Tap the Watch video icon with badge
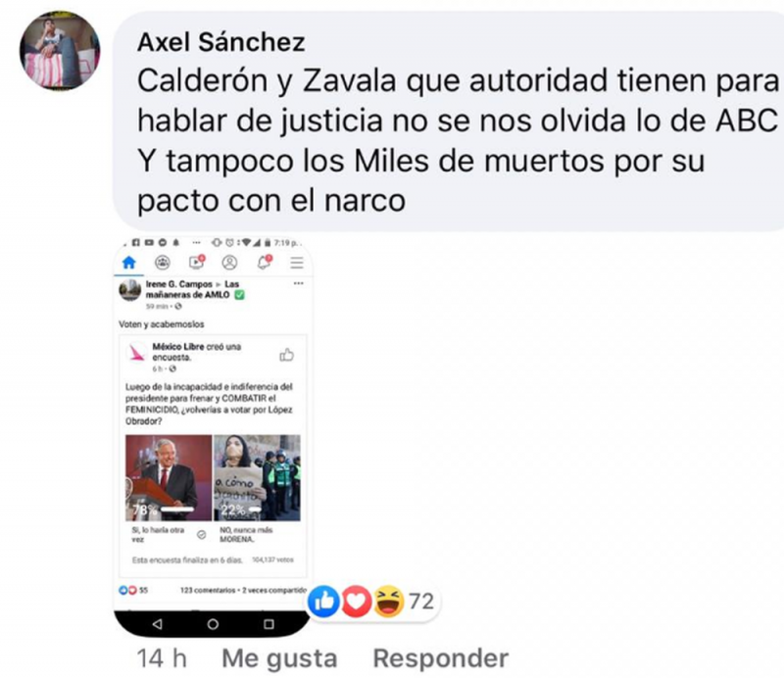The width and height of the screenshot is (784, 678). tap(197, 262)
